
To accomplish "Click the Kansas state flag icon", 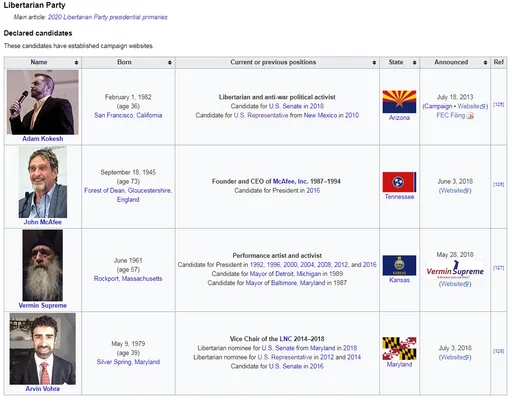I will tap(399, 265).
